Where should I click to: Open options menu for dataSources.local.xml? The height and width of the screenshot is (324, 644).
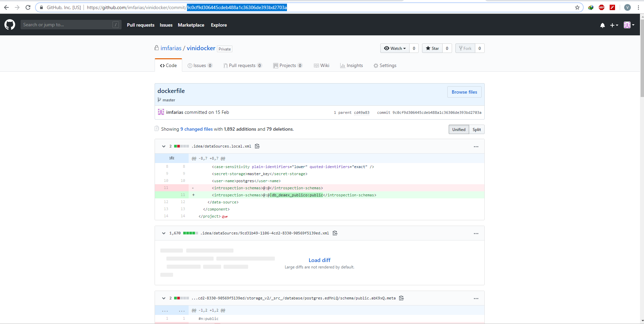pyautogui.click(x=476, y=147)
